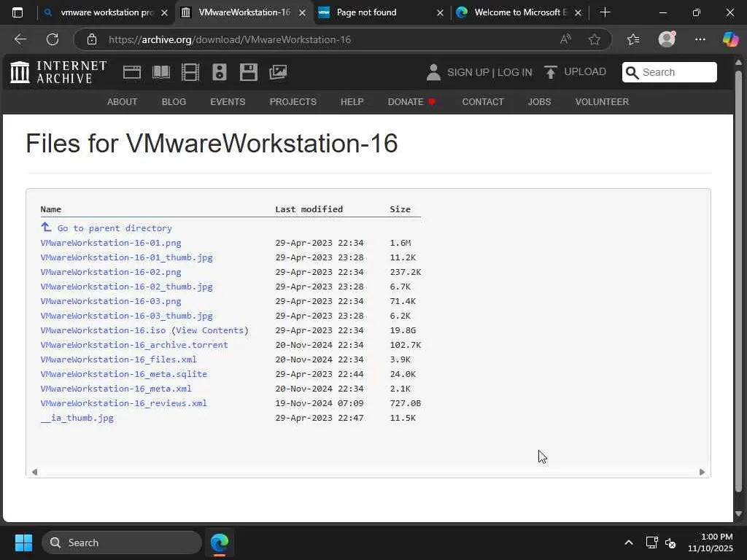Click the SIGN UP link
The height and width of the screenshot is (560, 747).
[468, 72]
